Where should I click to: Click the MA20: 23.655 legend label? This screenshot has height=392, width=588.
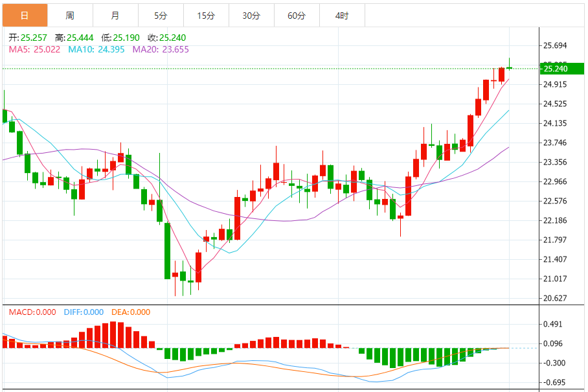coord(161,49)
